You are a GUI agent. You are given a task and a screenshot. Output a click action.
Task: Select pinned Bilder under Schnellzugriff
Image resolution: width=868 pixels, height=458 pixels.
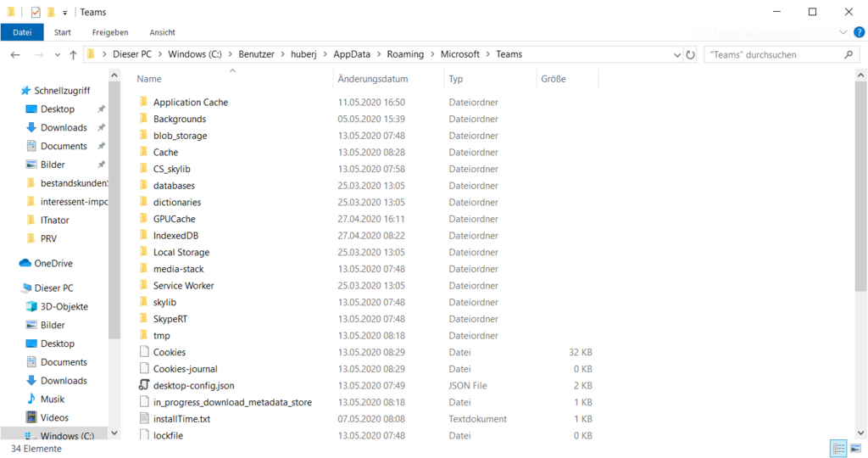[53, 165]
